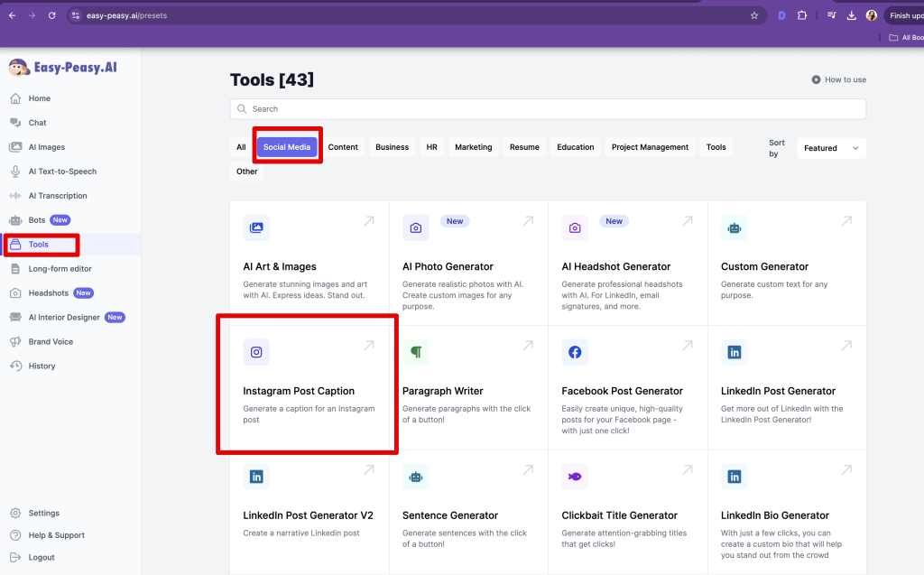924x575 pixels.
Task: Open Settings in the sidebar
Action: click(43, 514)
